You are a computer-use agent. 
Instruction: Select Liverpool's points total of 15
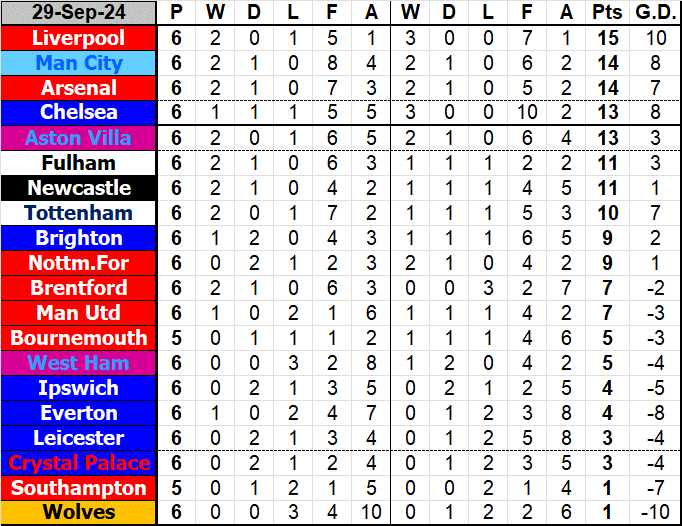pyautogui.click(x=606, y=38)
